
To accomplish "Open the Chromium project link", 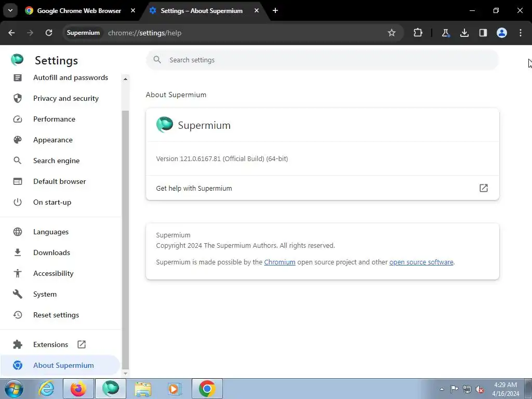I will (x=280, y=262).
